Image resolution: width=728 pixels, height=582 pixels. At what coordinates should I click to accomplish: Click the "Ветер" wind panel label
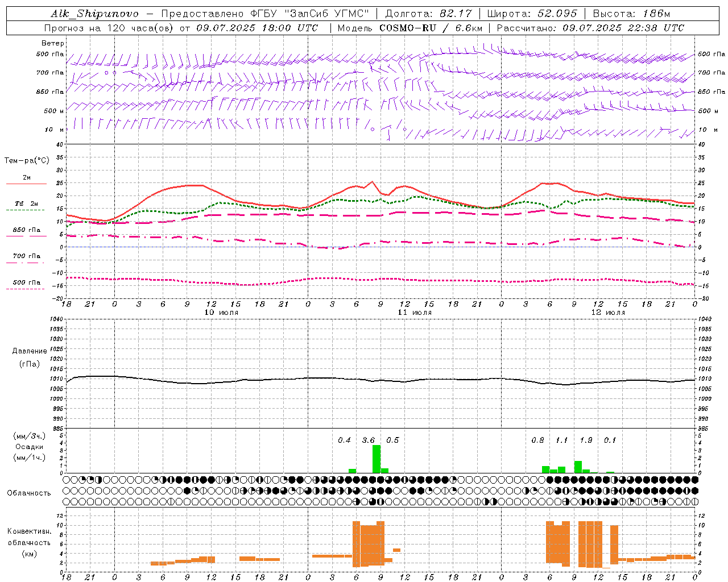pos(53,43)
